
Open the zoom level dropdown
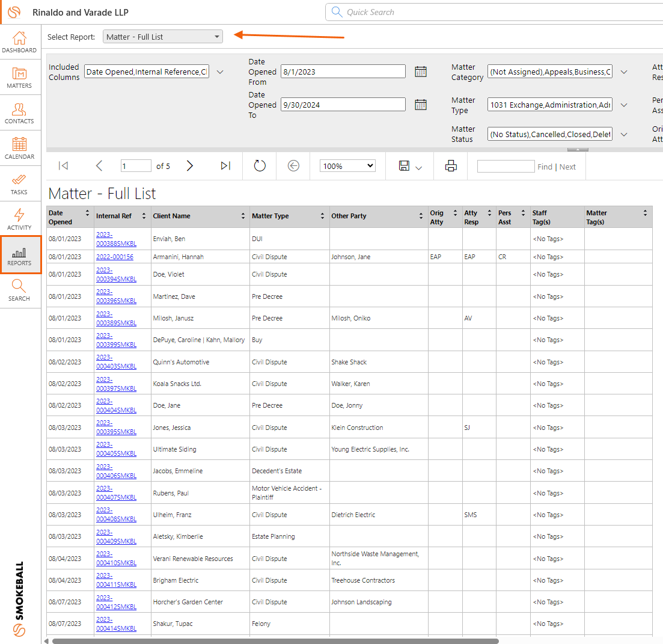point(347,166)
